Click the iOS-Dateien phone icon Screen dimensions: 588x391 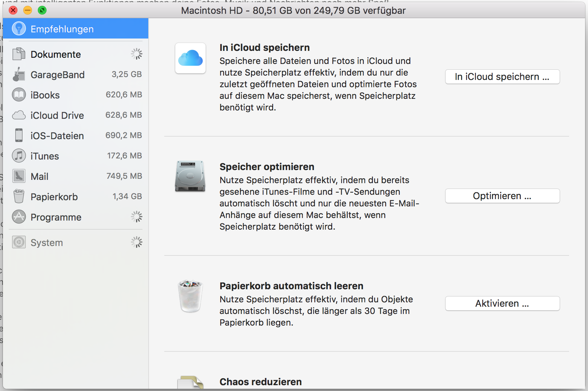click(19, 136)
